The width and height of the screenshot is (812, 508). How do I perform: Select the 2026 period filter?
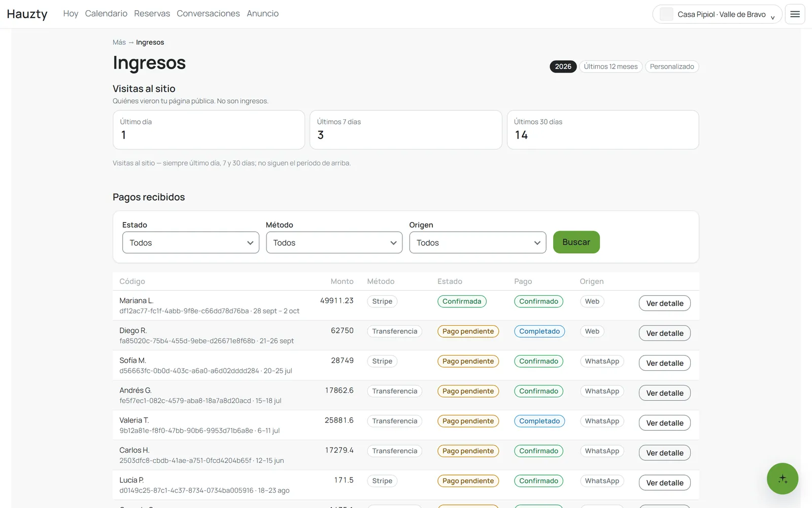[563, 67]
